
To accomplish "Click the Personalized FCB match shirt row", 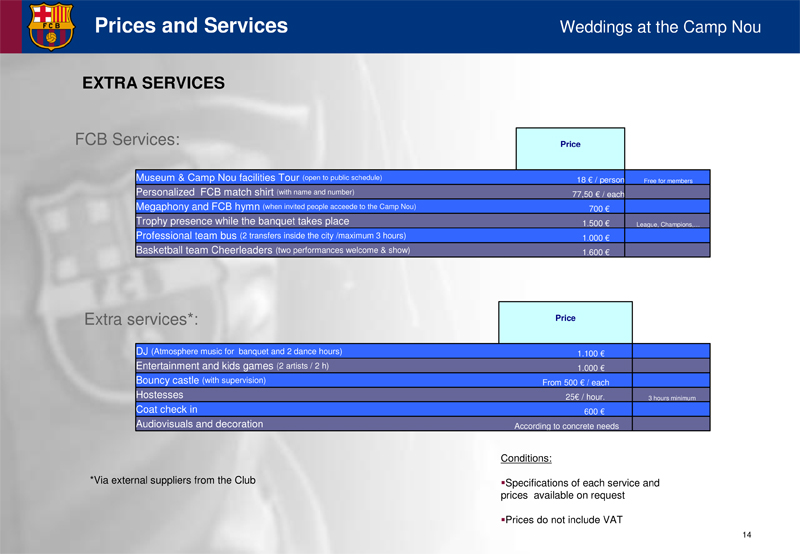I will point(245,192).
